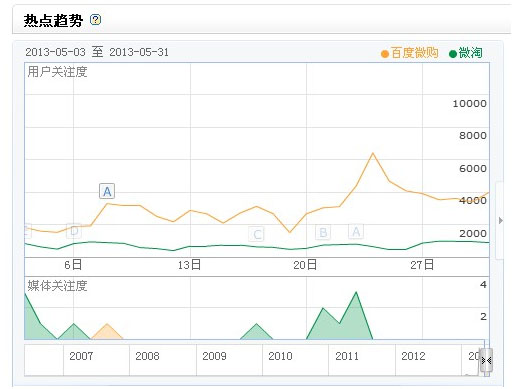Viewport: 513px width, 389px height.
Task: Select year 2012 on the timeline
Action: [413, 356]
